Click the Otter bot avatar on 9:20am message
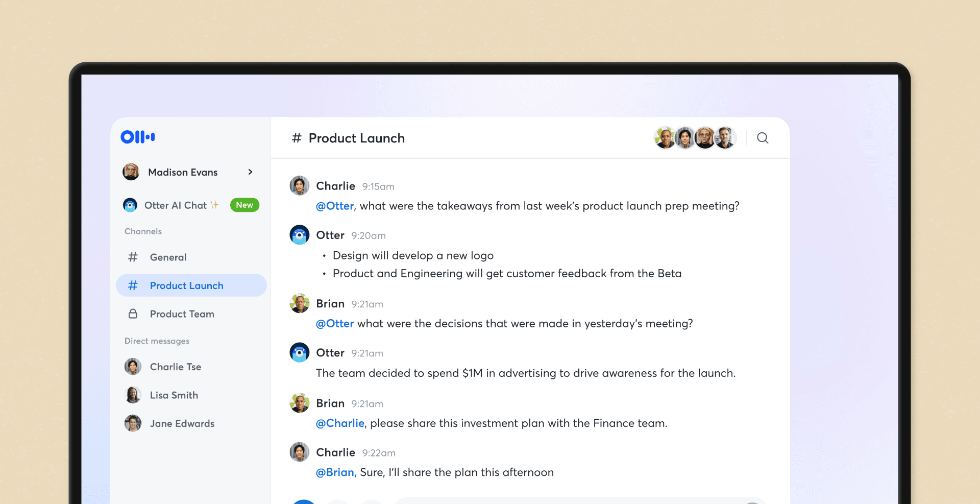This screenshot has width=980, height=504. [x=299, y=234]
